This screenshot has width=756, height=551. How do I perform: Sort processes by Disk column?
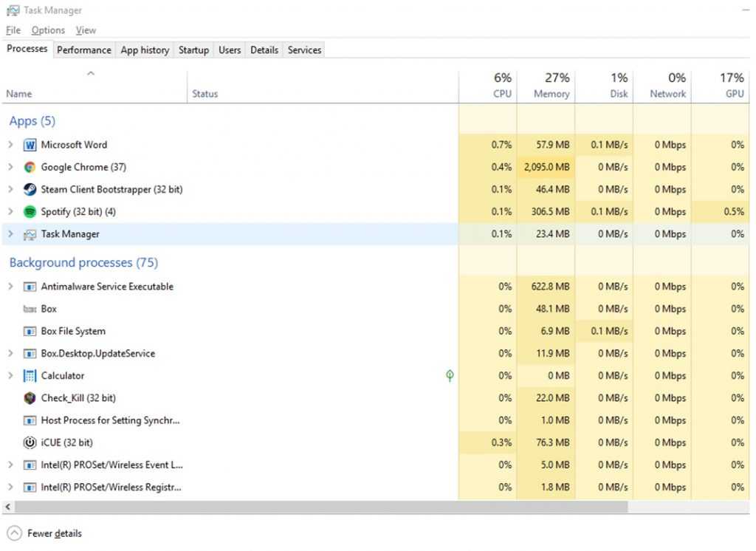click(604, 86)
